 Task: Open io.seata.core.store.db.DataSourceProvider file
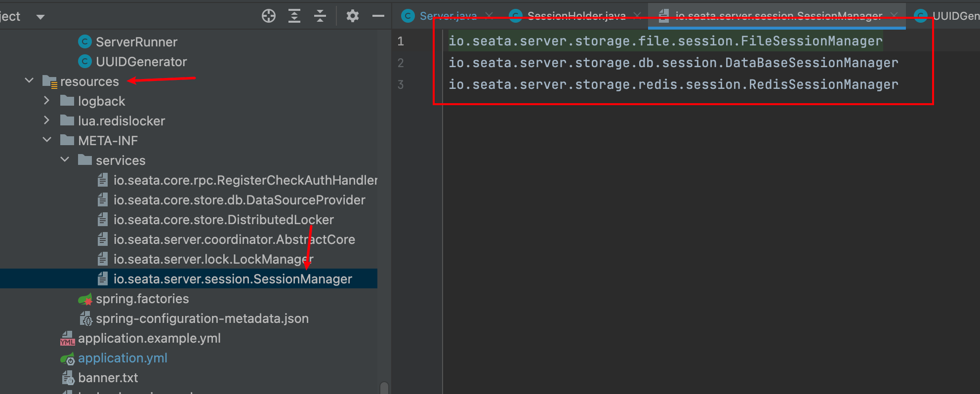tap(240, 200)
